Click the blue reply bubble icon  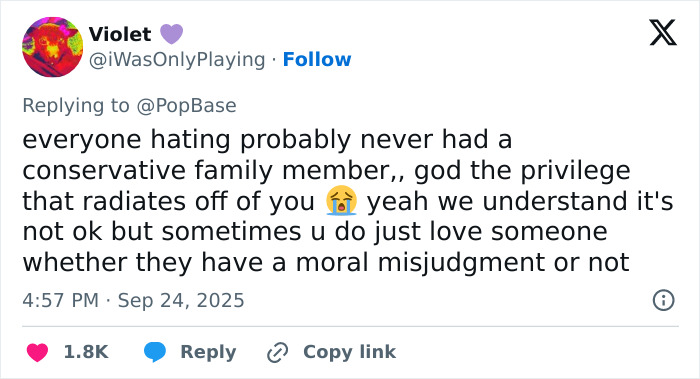pyautogui.click(x=155, y=352)
